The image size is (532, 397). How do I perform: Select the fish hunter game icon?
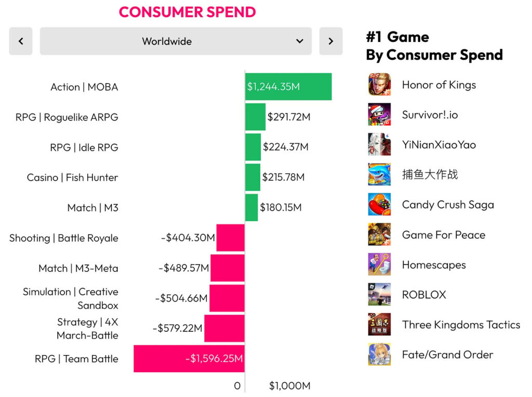tap(379, 174)
